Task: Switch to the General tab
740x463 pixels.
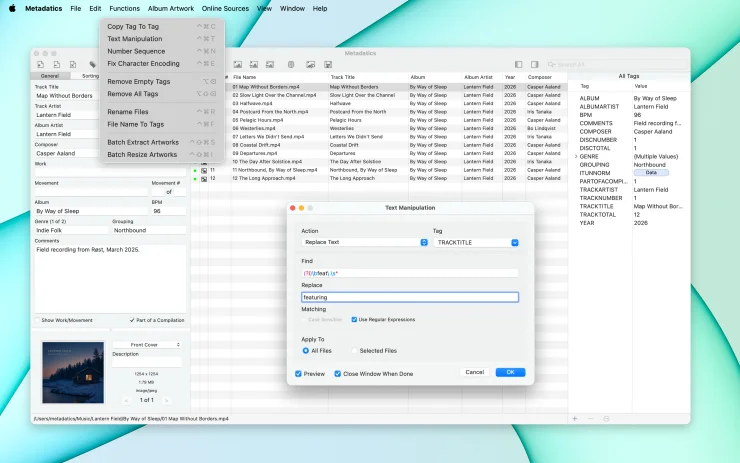Action: click(x=50, y=76)
